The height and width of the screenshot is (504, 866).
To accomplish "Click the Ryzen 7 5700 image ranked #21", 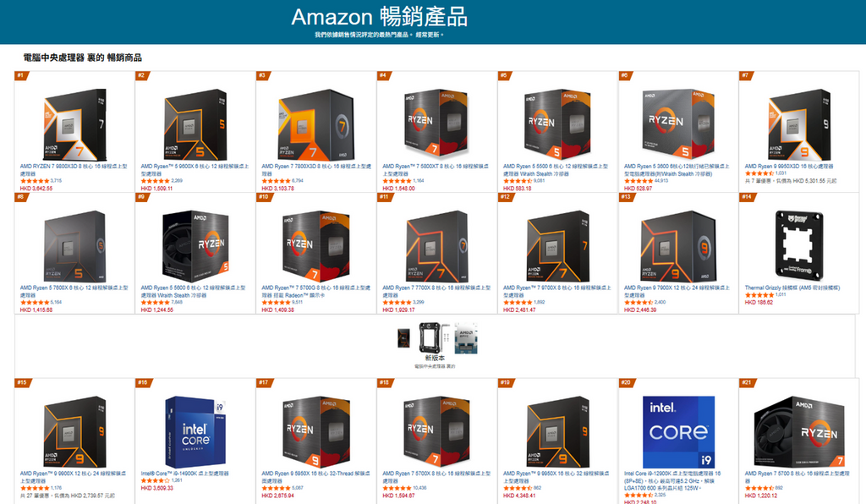I will [x=799, y=431].
